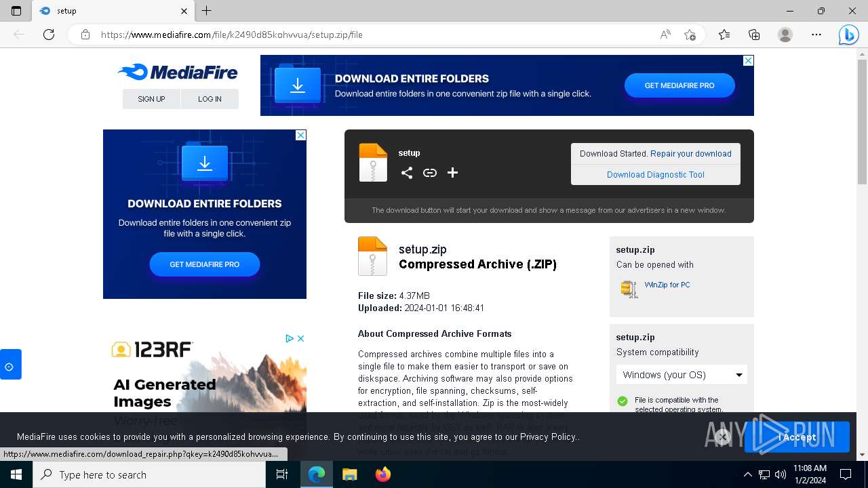The width and height of the screenshot is (868, 488).
Task: Open AdChoices info on 123RF ad
Action: click(x=290, y=338)
